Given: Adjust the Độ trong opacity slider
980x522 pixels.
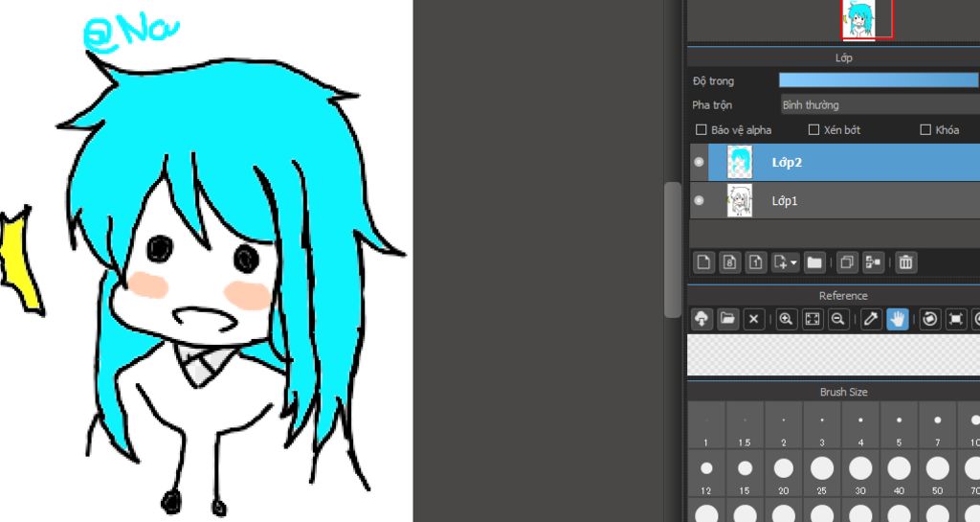Looking at the screenshot, I should 879,80.
